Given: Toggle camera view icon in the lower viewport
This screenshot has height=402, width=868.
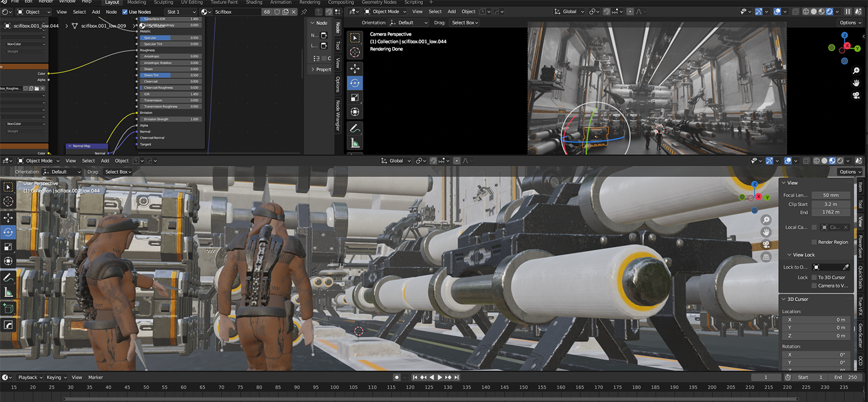Looking at the screenshot, I should 766,244.
